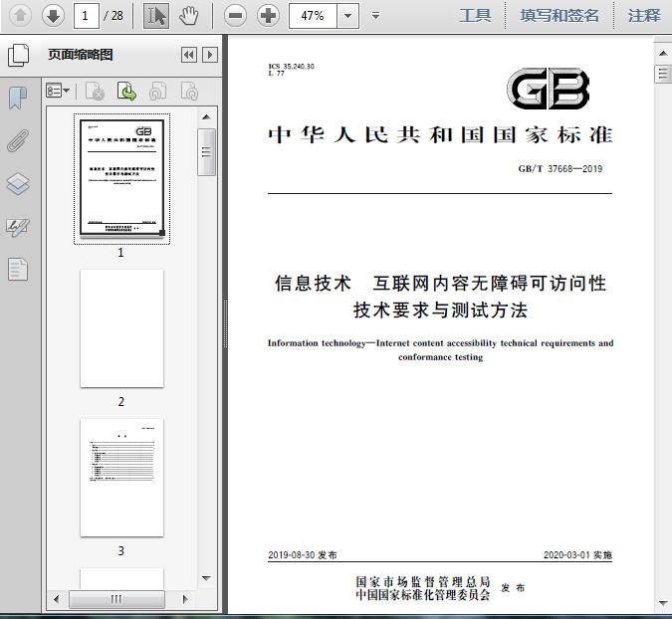This screenshot has height=619, width=672.
Task: Zoom in with the plus button
Action: pos(268,16)
